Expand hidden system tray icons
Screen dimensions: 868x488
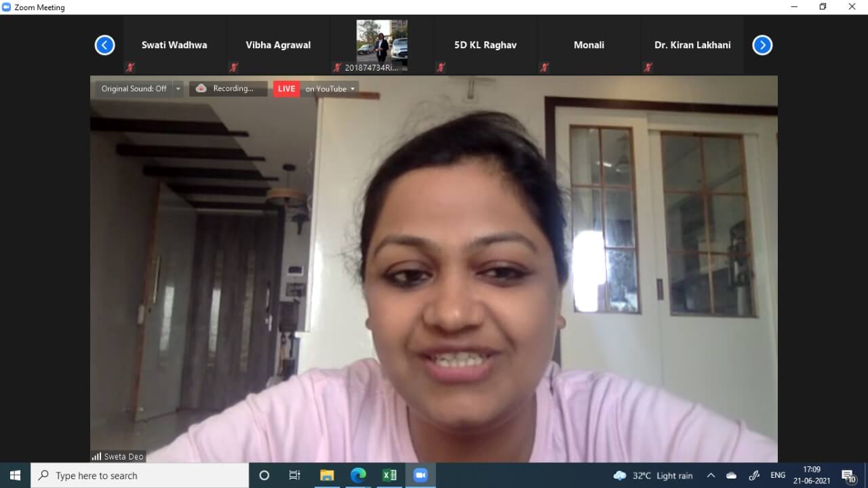(x=711, y=475)
